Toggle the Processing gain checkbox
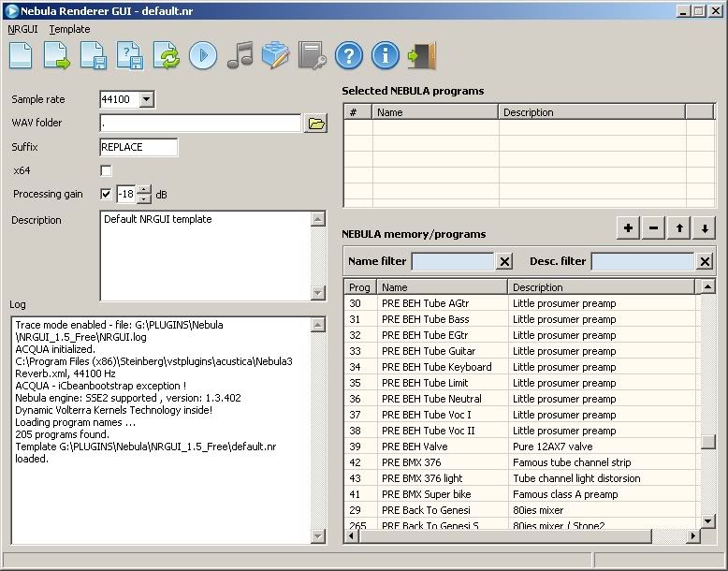728x571 pixels. pyautogui.click(x=106, y=194)
